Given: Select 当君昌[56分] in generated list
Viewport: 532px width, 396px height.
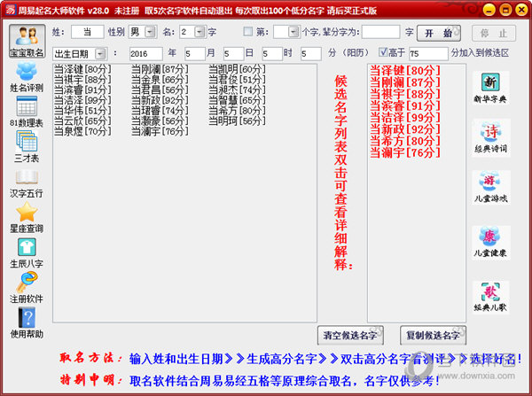Looking at the screenshot, I should pyautogui.click(x=160, y=89).
